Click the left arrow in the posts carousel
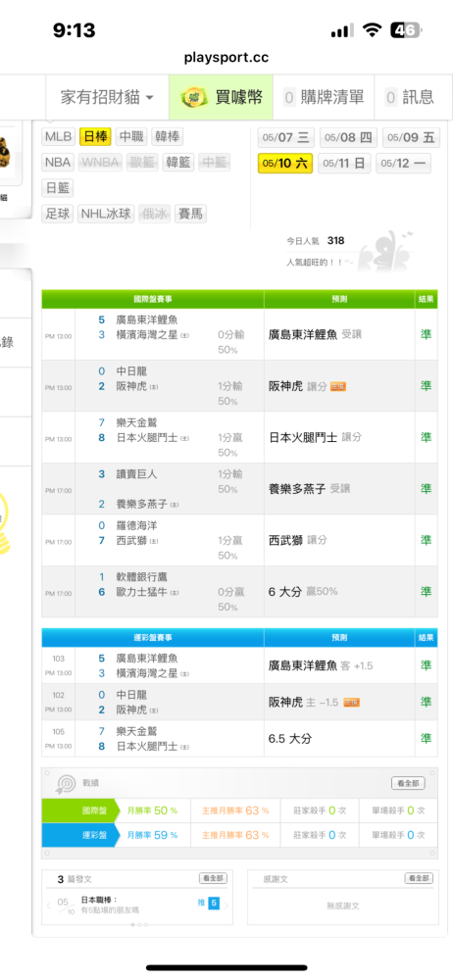Screen dimensions: 453x980 pyautogui.click(x=49, y=905)
